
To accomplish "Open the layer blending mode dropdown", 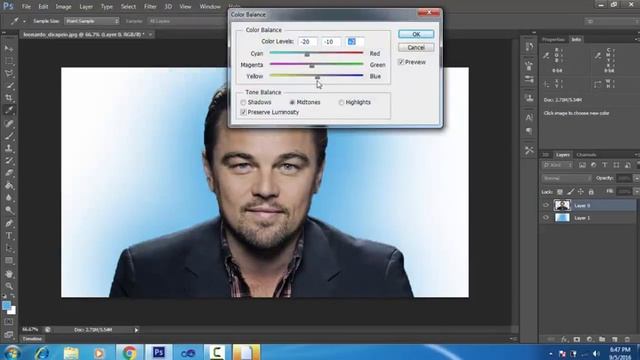I will pyautogui.click(x=567, y=178).
